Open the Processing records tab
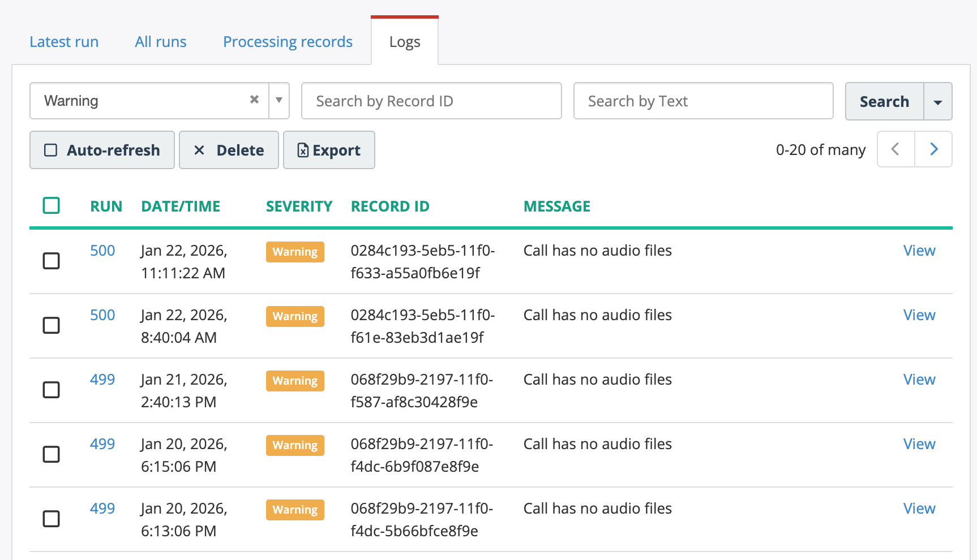The height and width of the screenshot is (560, 977). coord(288,41)
